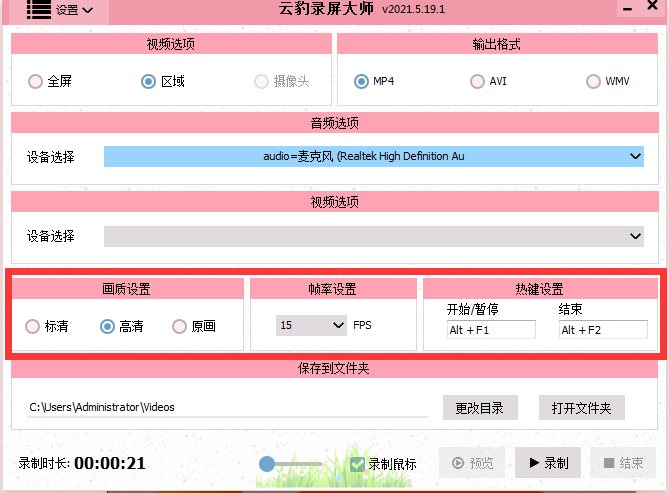The height and width of the screenshot is (493, 669).
Task: Open the audio device selection dropdown
Action: (374, 156)
